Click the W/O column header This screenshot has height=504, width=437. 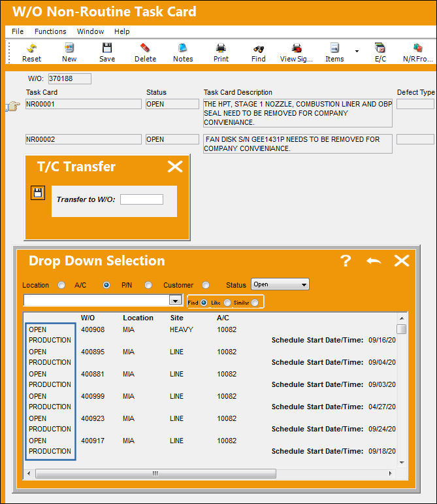[x=88, y=318]
